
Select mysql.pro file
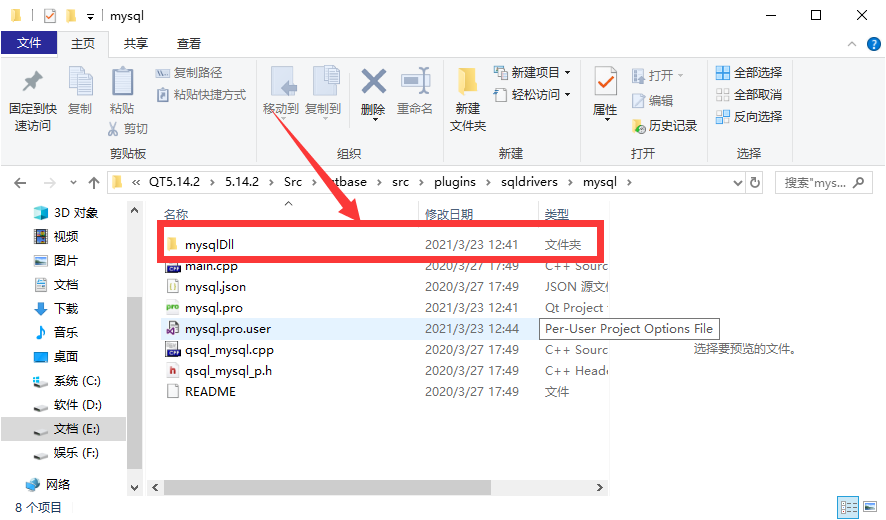click(214, 308)
